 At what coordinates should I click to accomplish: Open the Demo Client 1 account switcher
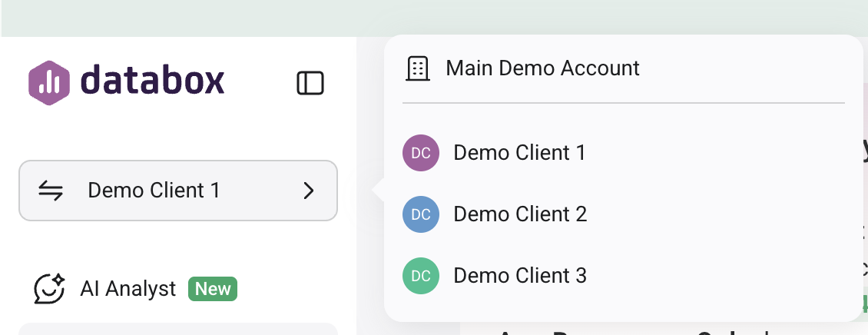tap(178, 191)
